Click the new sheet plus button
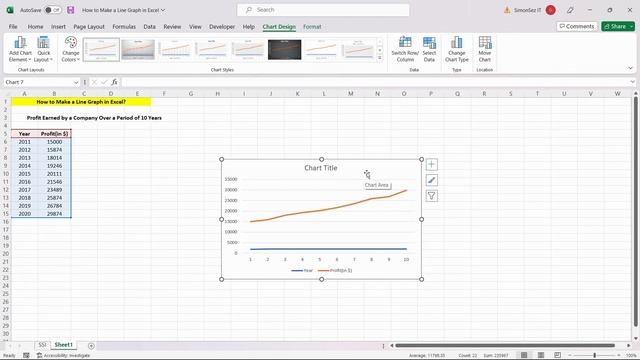640x360 pixels. [x=91, y=346]
